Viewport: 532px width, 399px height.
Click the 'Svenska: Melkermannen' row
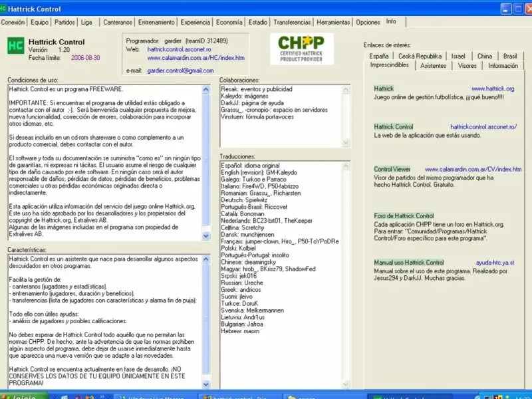253,311
